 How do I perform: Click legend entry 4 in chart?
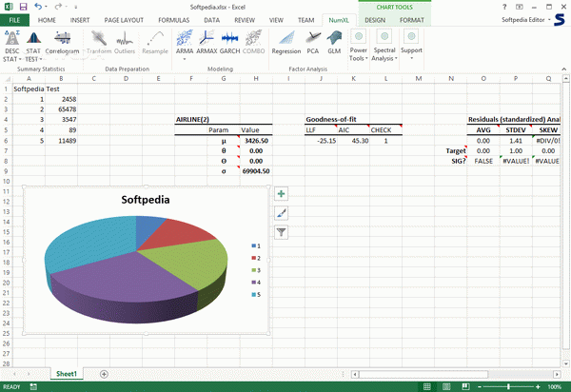[256, 283]
